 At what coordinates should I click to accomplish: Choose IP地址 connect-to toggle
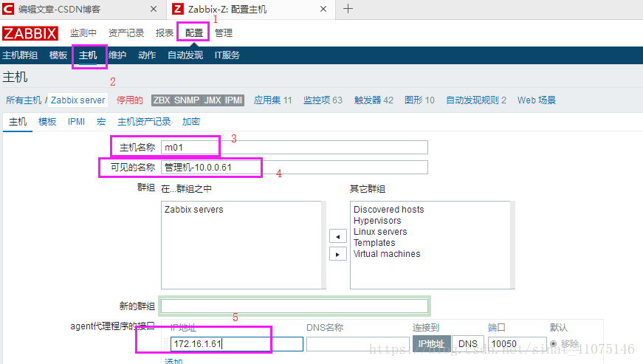click(x=431, y=343)
